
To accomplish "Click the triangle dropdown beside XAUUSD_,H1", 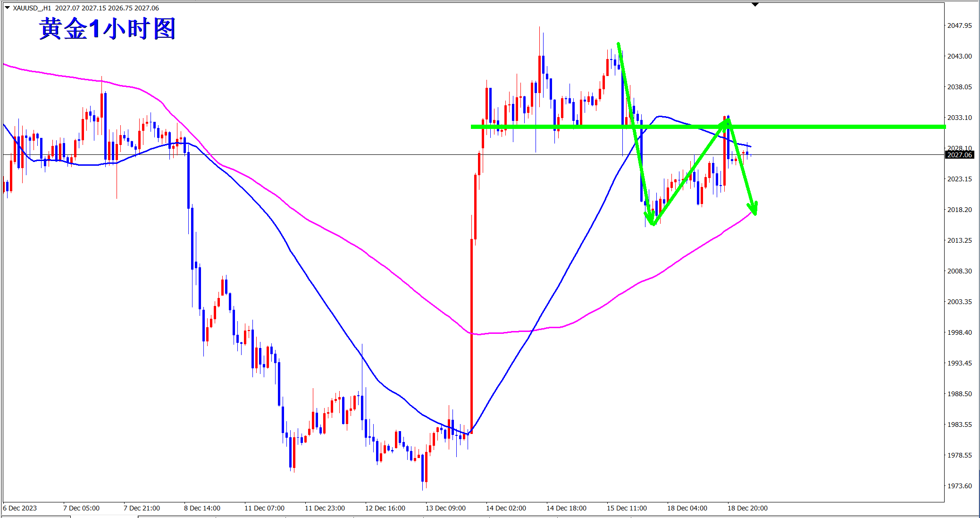I will 7,8.
